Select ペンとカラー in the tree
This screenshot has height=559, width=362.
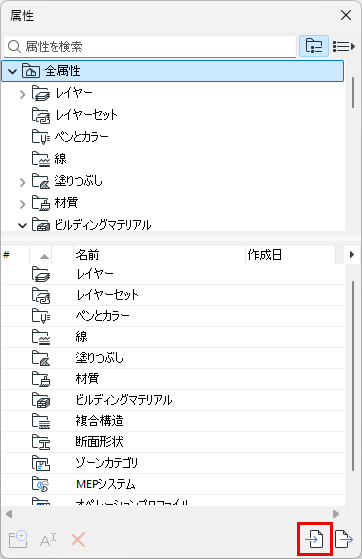coord(82,137)
